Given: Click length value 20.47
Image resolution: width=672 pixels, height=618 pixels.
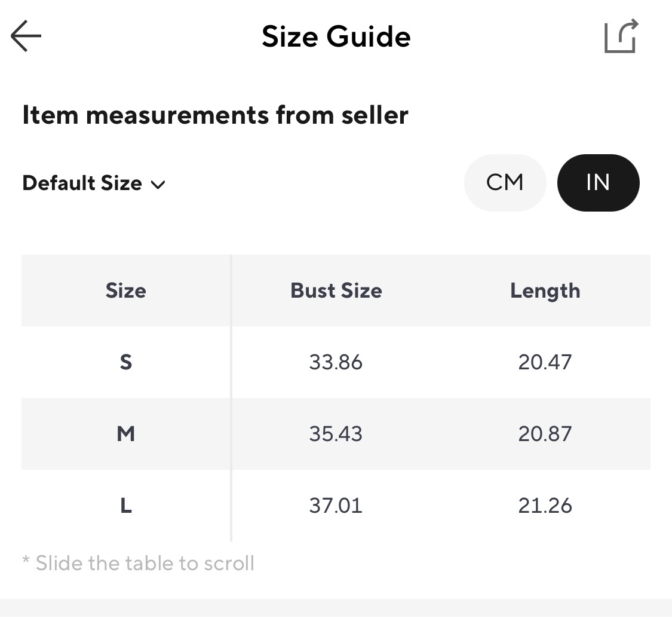Looking at the screenshot, I should (545, 362).
